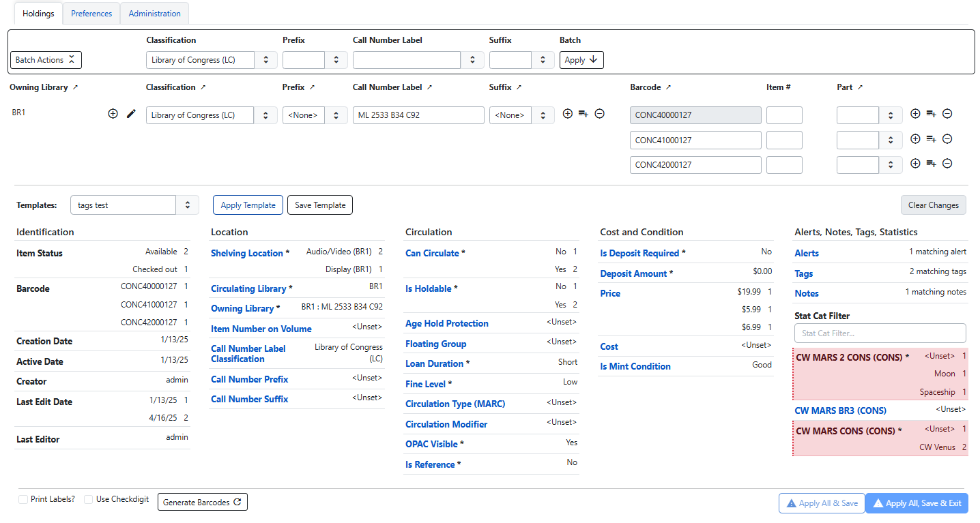The height and width of the screenshot is (523, 980).
Task: Switch to the Preferences tab
Action: [x=91, y=13]
